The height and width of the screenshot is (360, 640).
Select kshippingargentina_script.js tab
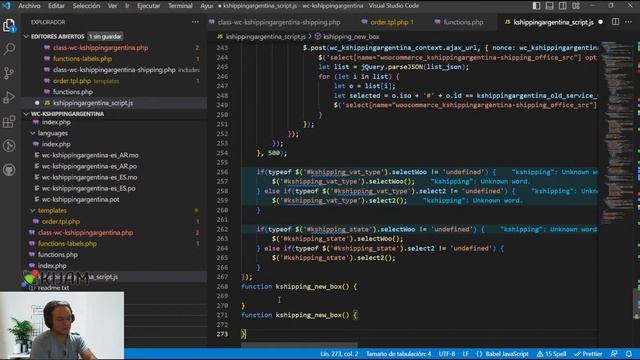553,22
